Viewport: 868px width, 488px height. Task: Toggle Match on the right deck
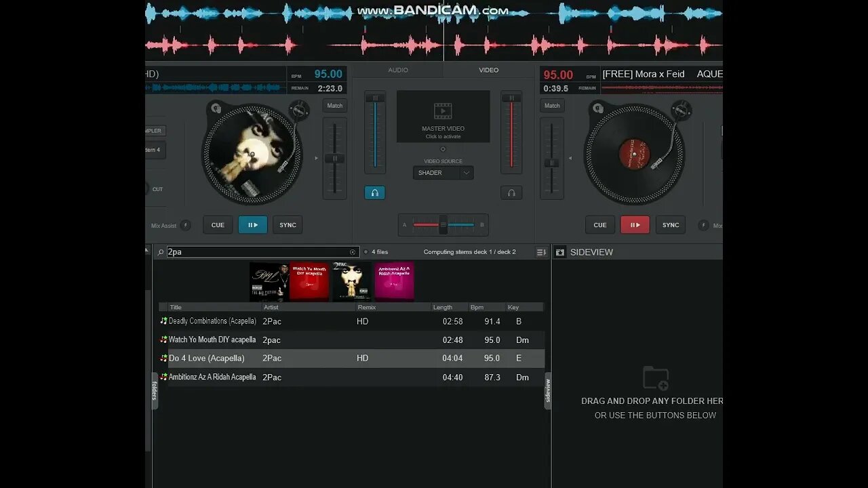552,106
